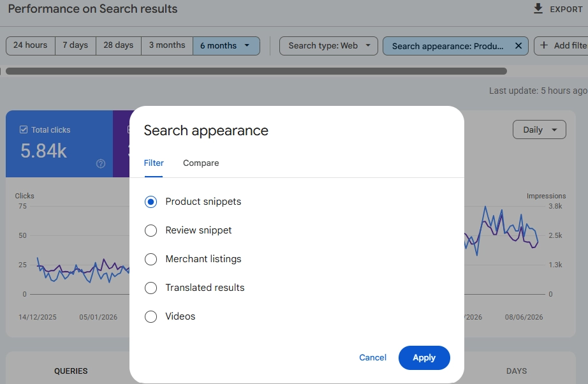The image size is (588, 384).
Task: Switch to the Compare tab in dialog
Action: pyautogui.click(x=201, y=163)
